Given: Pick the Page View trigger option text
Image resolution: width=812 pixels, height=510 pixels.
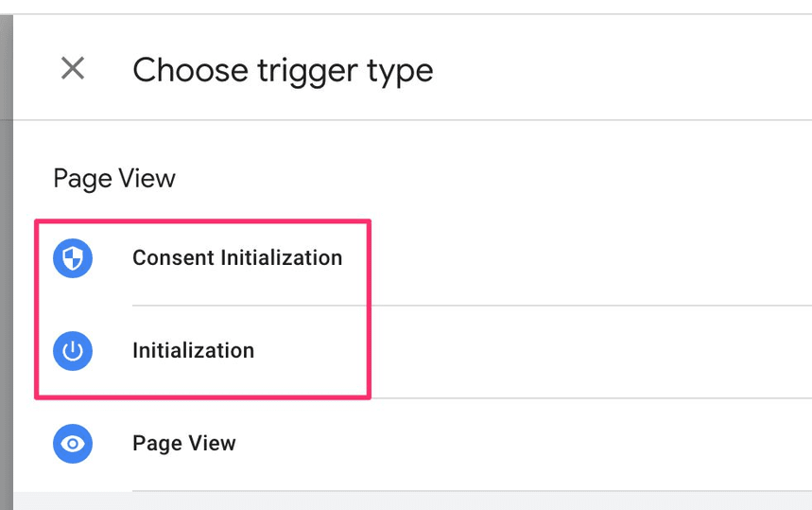Looking at the screenshot, I should (183, 444).
